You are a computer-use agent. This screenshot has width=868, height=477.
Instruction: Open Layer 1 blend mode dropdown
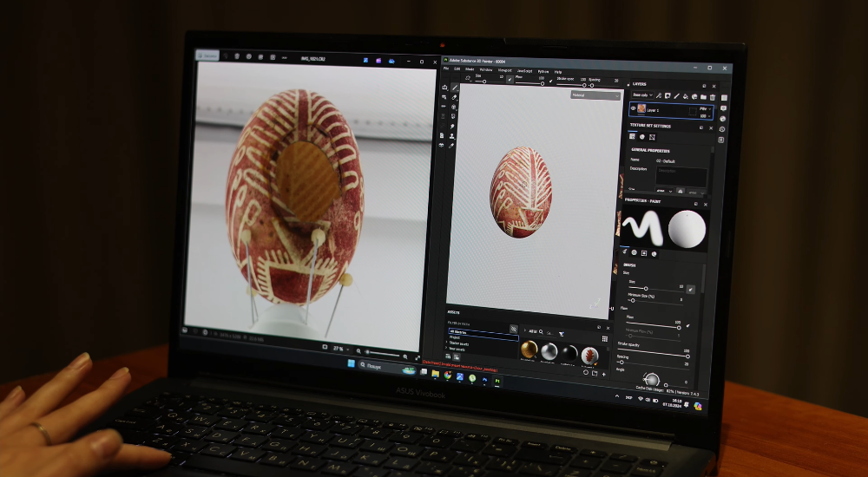(705, 109)
